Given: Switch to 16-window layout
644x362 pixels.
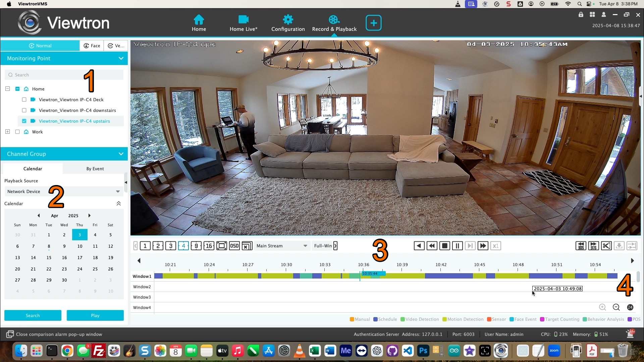Looking at the screenshot, I should click(209, 246).
